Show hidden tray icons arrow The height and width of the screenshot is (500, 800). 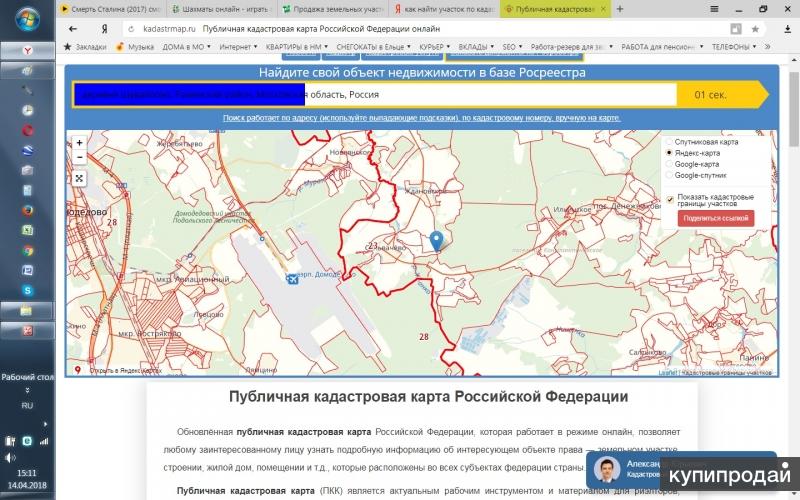pos(45,423)
